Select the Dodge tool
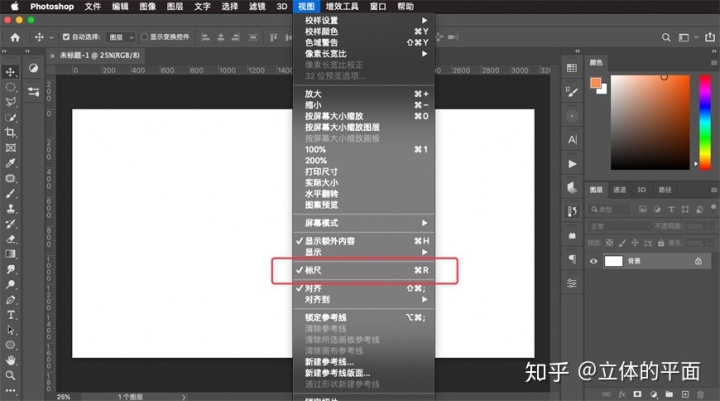Viewport: 720px width, 401px height. [x=10, y=284]
